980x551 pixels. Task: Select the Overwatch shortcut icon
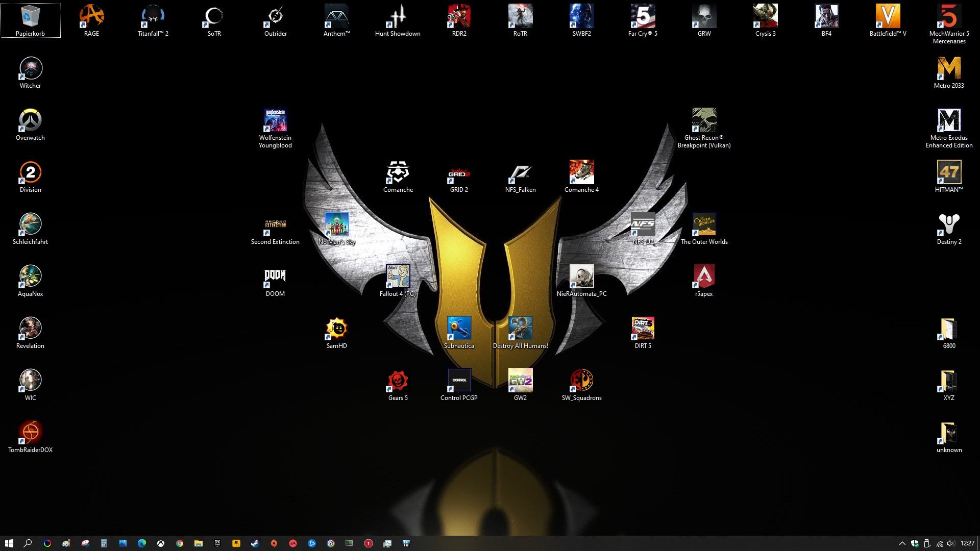click(x=31, y=120)
